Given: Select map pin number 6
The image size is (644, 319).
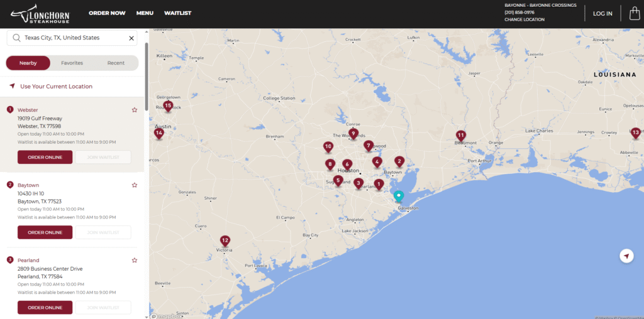Looking at the screenshot, I should click(x=347, y=165).
